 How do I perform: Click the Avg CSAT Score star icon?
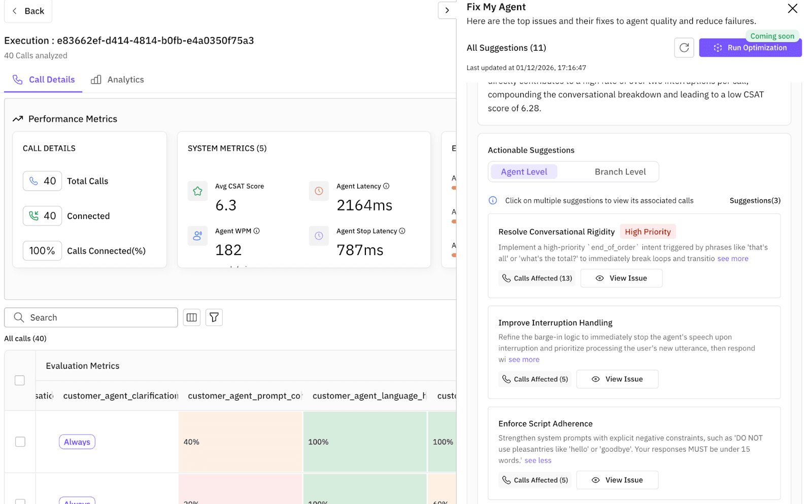pyautogui.click(x=197, y=191)
